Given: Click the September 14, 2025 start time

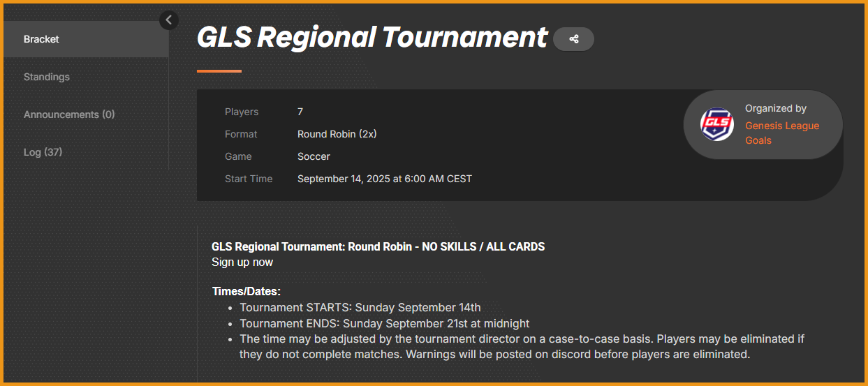Looking at the screenshot, I should pyautogui.click(x=384, y=179).
